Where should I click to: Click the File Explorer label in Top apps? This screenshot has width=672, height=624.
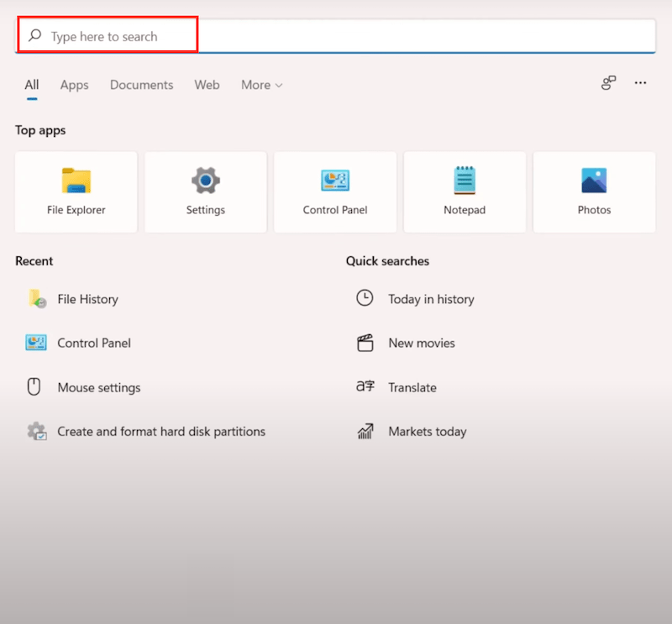(x=76, y=210)
